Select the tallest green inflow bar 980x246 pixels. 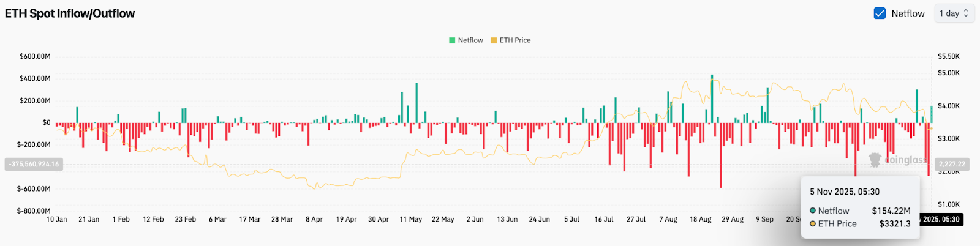click(712, 98)
